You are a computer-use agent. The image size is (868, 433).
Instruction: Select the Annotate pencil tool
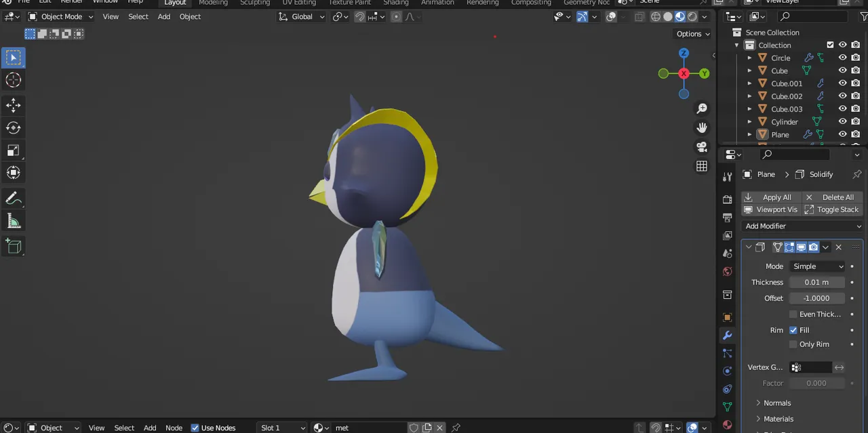click(14, 198)
